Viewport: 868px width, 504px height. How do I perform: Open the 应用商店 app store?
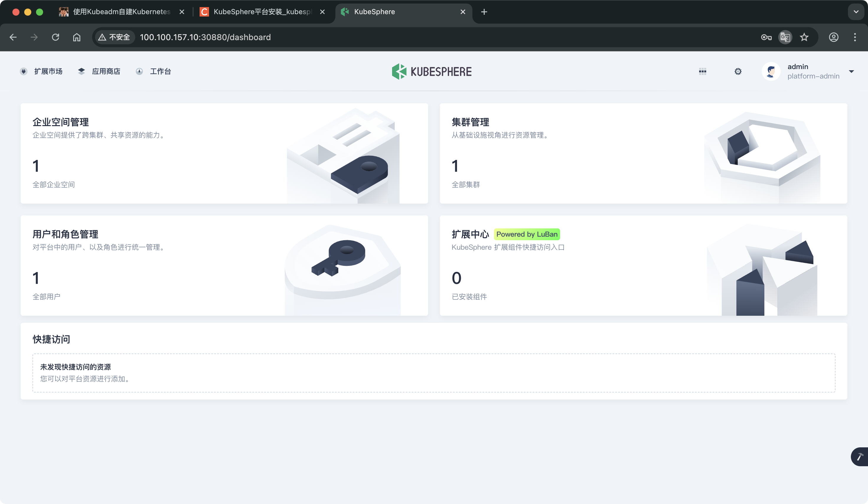tap(99, 71)
